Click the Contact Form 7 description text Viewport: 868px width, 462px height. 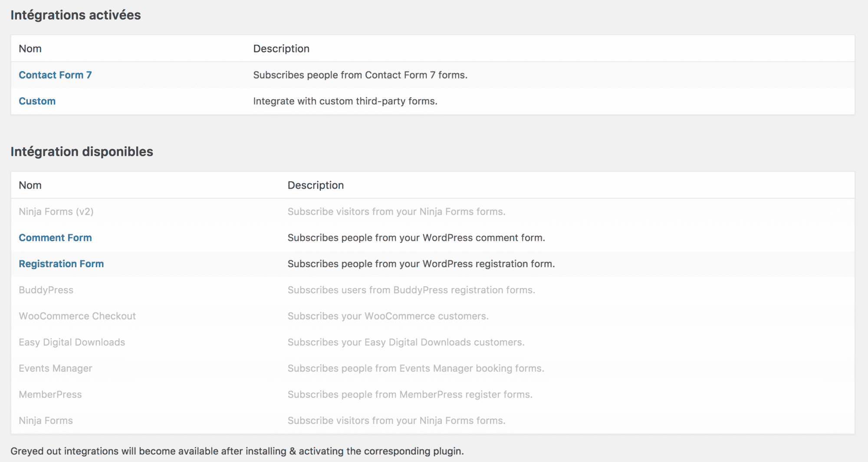click(361, 75)
